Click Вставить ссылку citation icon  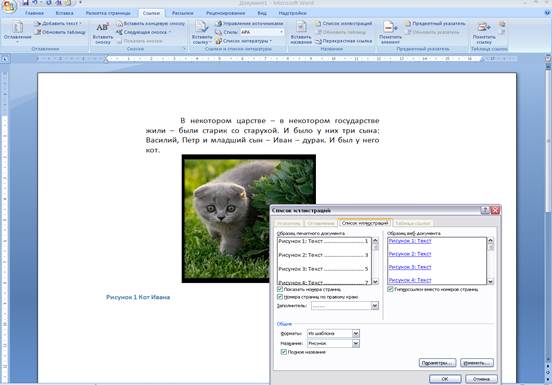click(202, 33)
